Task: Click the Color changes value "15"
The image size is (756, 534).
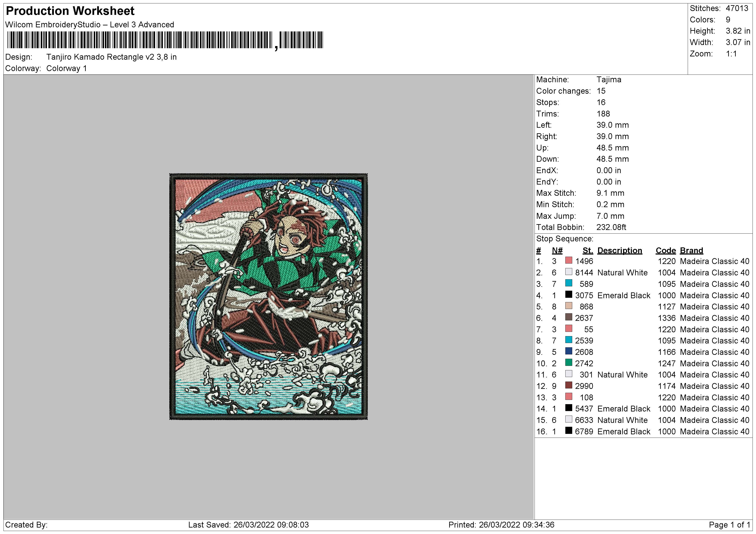Action: [x=601, y=91]
